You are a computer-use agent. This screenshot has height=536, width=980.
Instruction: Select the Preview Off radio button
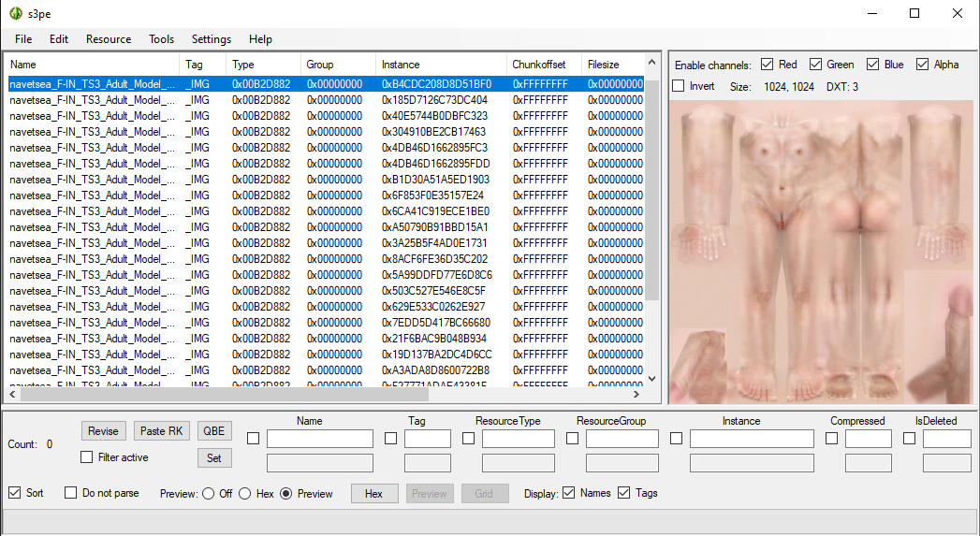(x=208, y=494)
